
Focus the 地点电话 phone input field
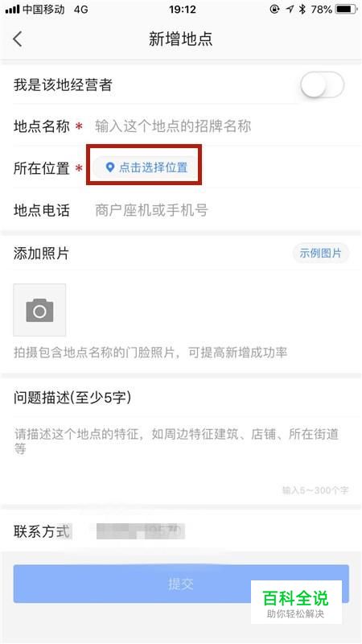222,210
